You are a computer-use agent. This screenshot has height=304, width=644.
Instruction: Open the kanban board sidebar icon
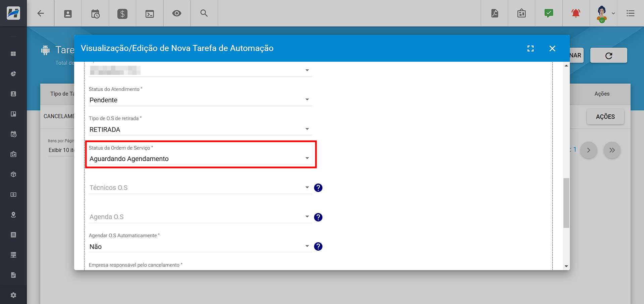(13, 114)
